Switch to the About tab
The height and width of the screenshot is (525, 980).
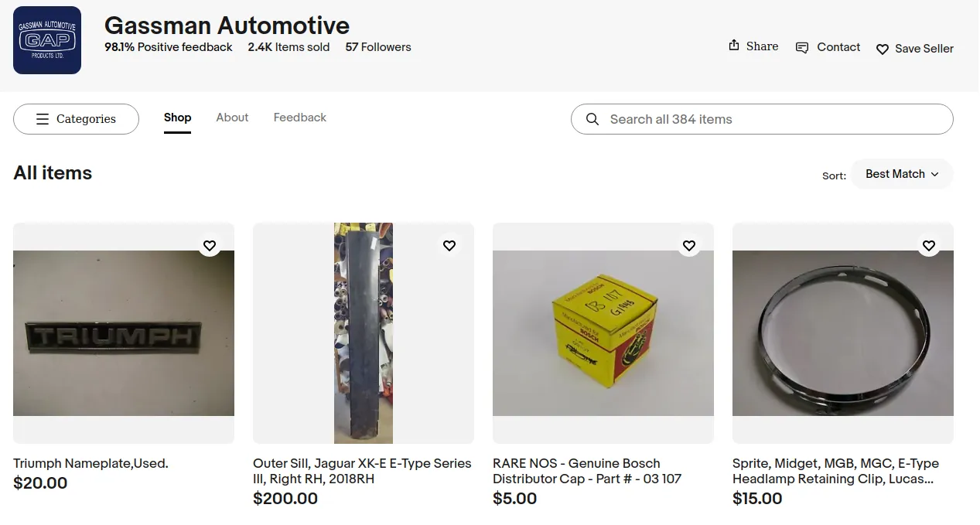tap(232, 118)
